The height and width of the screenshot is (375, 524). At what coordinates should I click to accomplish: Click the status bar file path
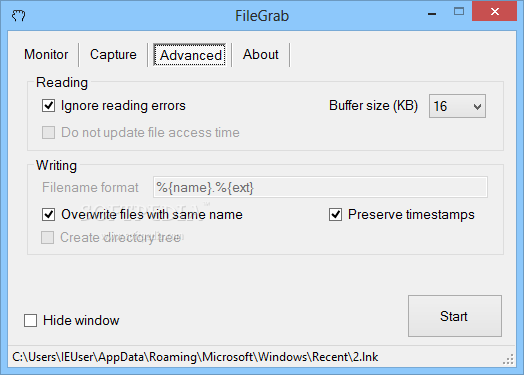(195, 357)
